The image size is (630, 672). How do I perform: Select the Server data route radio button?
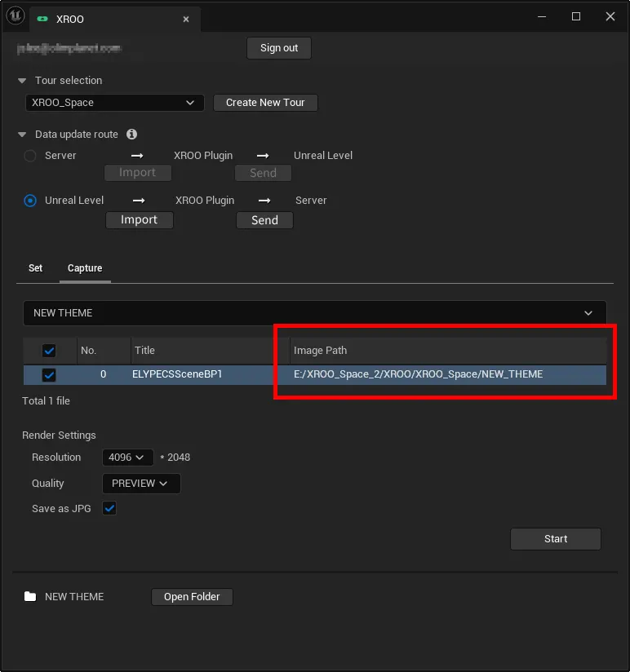(x=30, y=156)
